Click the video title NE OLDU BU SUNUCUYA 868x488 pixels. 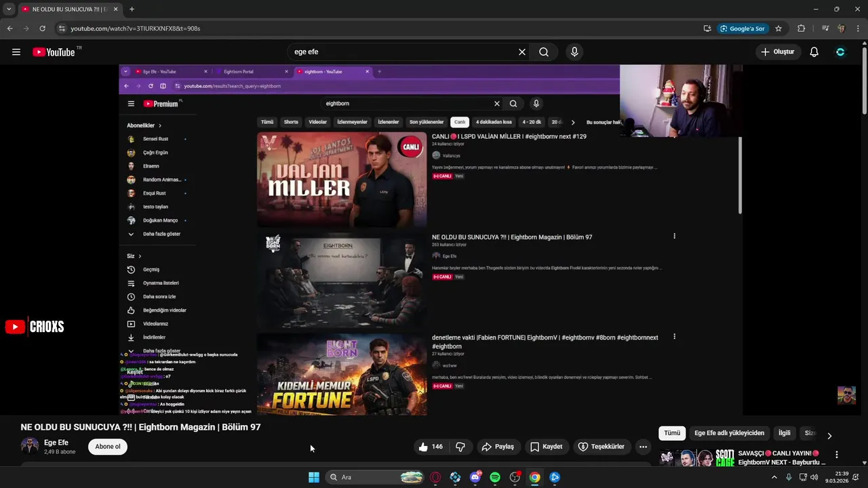[x=140, y=427]
